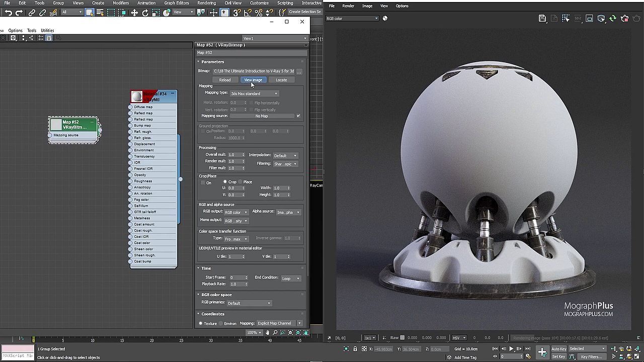Screen dimensions: 644x362
Task: Enable the Crop/Place On checkbox
Action: (x=203, y=183)
